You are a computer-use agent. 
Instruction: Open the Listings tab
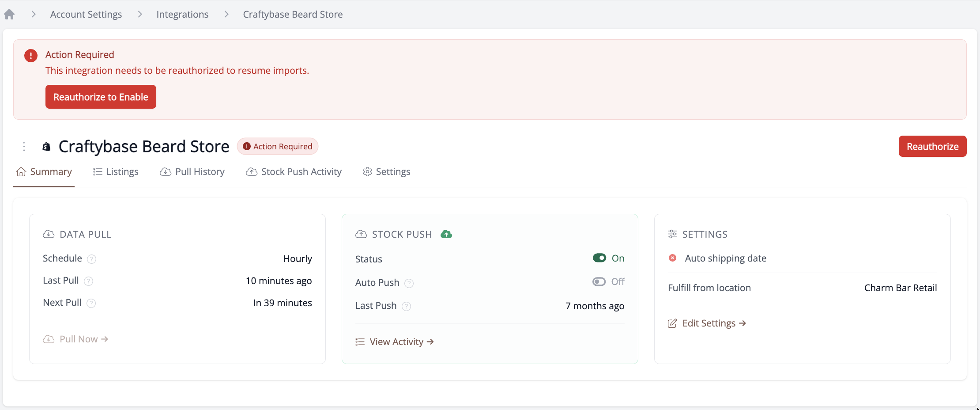[x=116, y=172]
